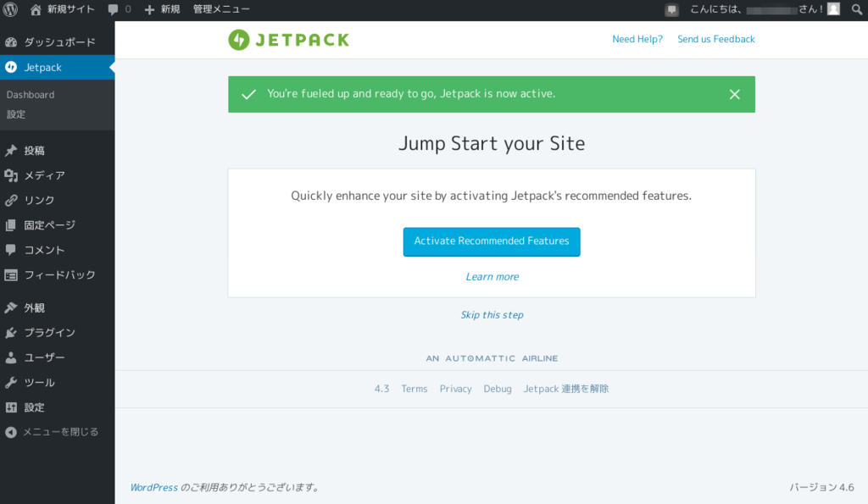
Task: Click the メディア icon in sidebar
Action: (x=11, y=175)
